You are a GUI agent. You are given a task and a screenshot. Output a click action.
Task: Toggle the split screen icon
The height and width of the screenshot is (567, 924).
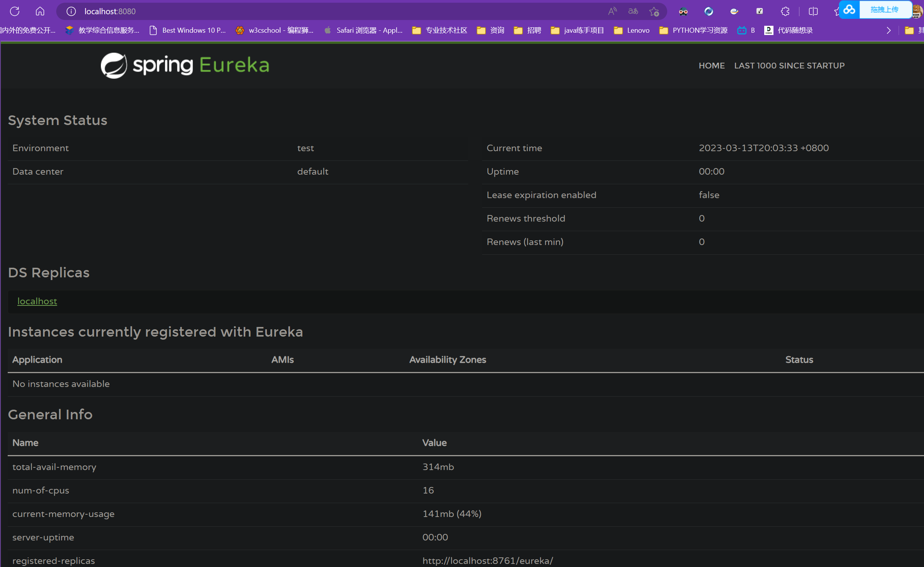814,12
